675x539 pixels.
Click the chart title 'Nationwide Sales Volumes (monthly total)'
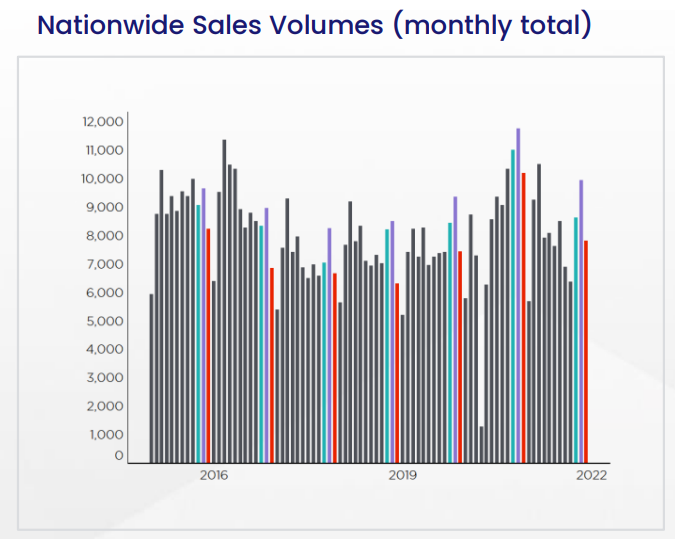pyautogui.click(x=315, y=25)
